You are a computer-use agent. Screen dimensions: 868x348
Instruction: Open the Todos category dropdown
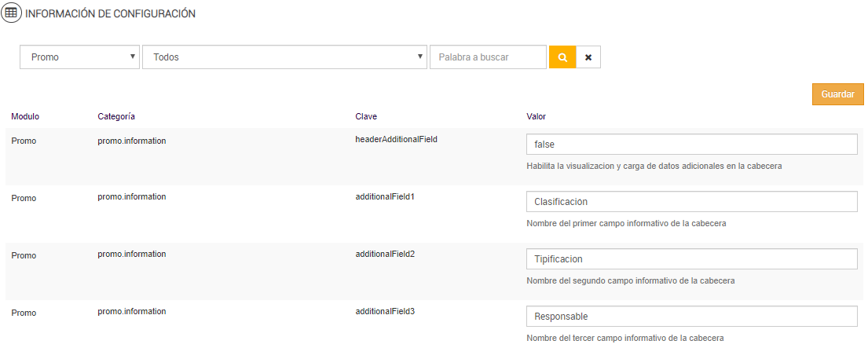[284, 57]
